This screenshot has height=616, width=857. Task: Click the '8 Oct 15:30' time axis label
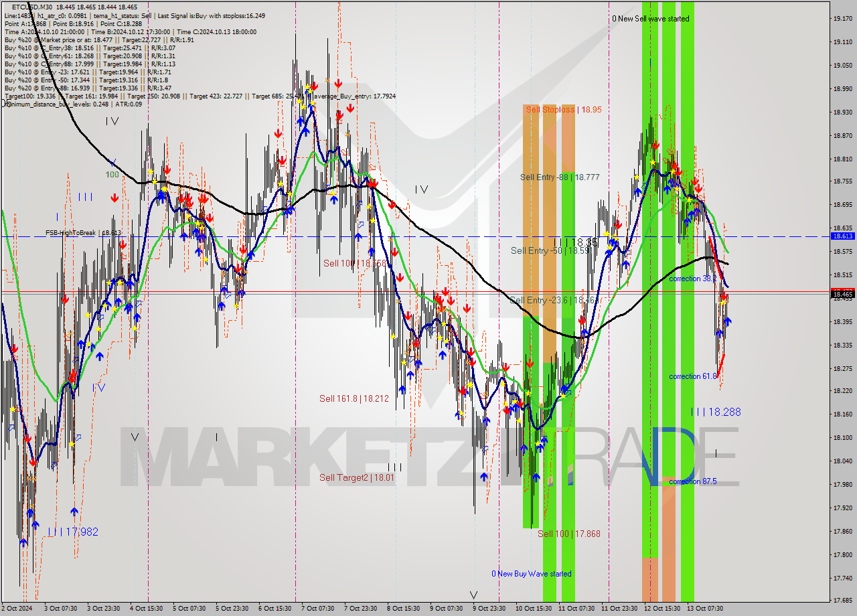point(403,609)
